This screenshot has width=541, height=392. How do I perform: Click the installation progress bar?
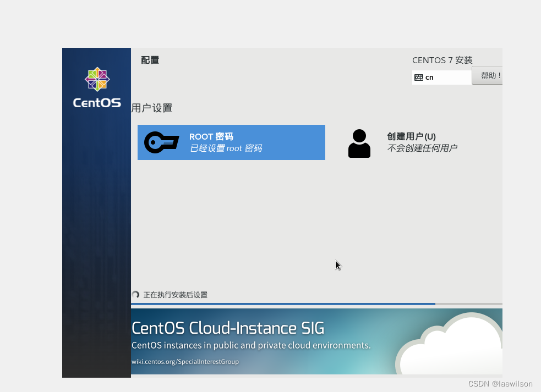point(317,303)
